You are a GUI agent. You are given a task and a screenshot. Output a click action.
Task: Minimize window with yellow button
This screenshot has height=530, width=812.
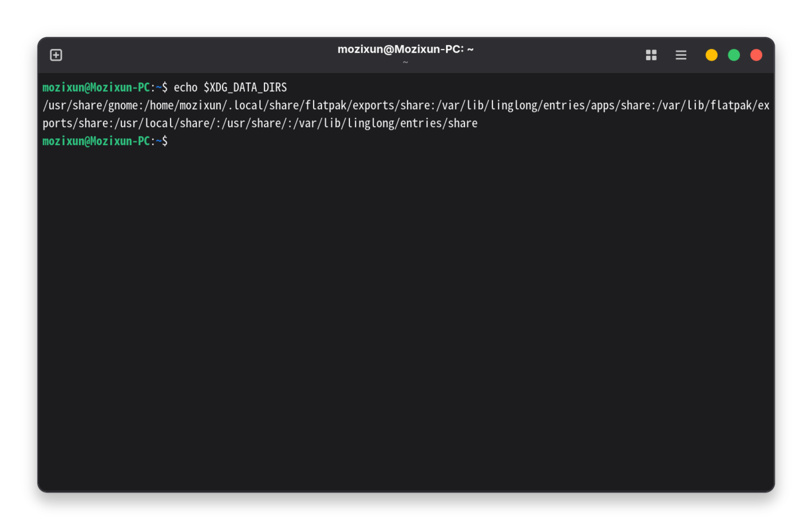coord(711,55)
